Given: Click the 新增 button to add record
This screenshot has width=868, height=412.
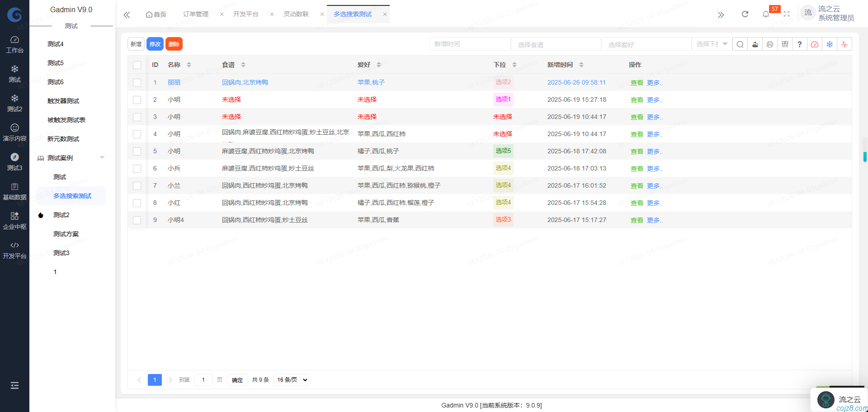Looking at the screenshot, I should click(136, 44).
